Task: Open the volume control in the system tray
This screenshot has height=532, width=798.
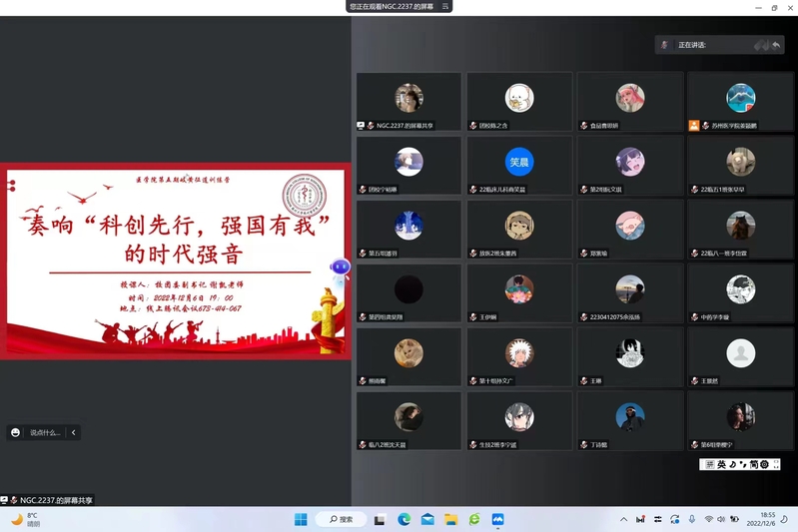Action: (722, 519)
